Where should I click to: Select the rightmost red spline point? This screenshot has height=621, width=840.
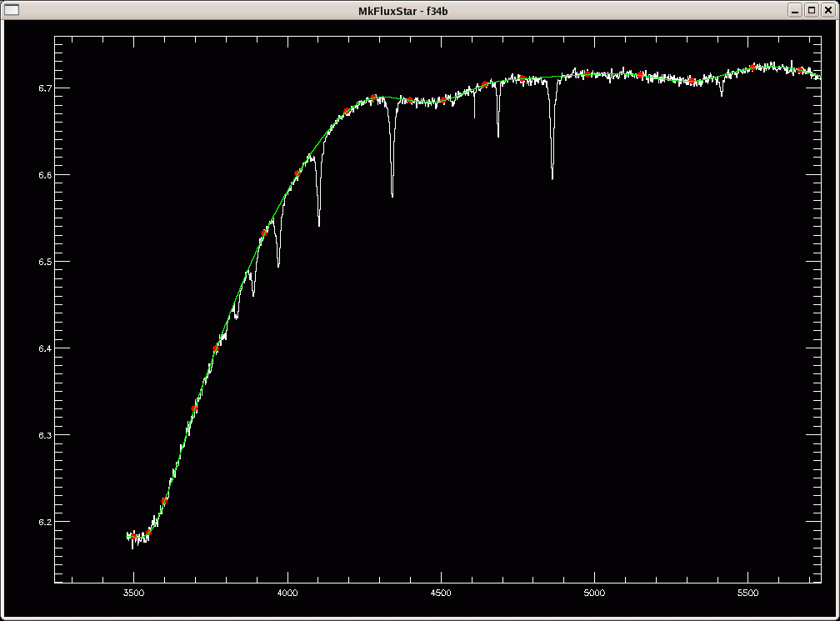point(800,70)
